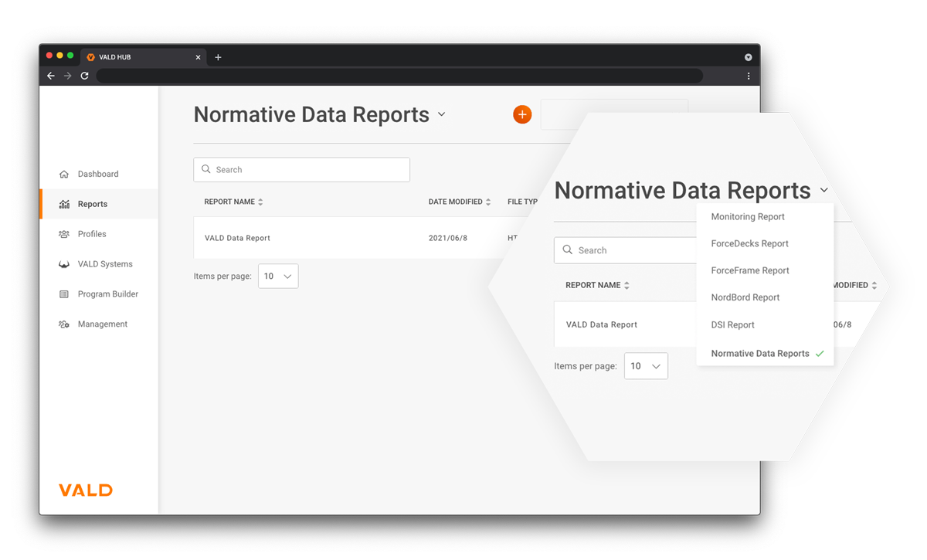Click the Search field in zoomed hexagon
927x560 pixels.
coord(626,250)
